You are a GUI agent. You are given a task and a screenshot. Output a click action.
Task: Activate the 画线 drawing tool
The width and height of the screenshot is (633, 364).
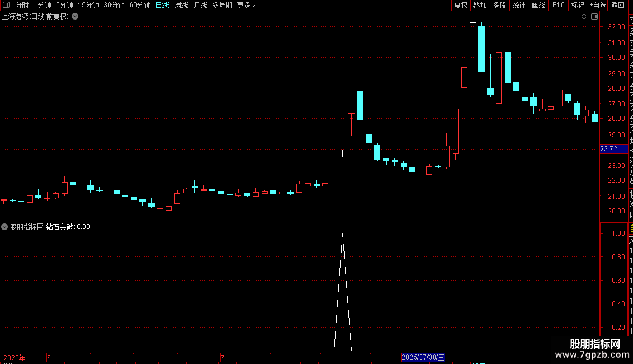click(538, 5)
